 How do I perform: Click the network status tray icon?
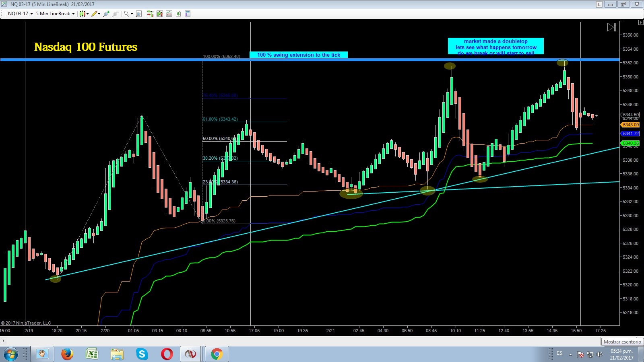point(590,354)
